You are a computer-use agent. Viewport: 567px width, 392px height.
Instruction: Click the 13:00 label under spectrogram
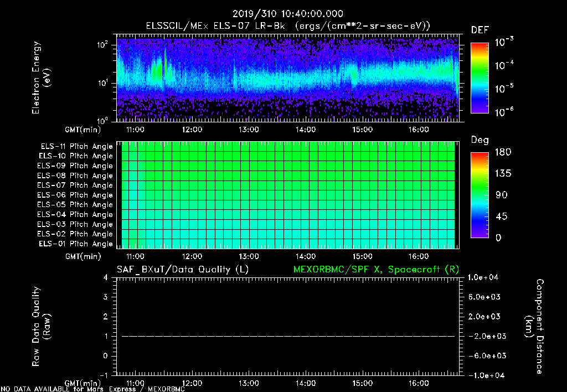(x=249, y=130)
